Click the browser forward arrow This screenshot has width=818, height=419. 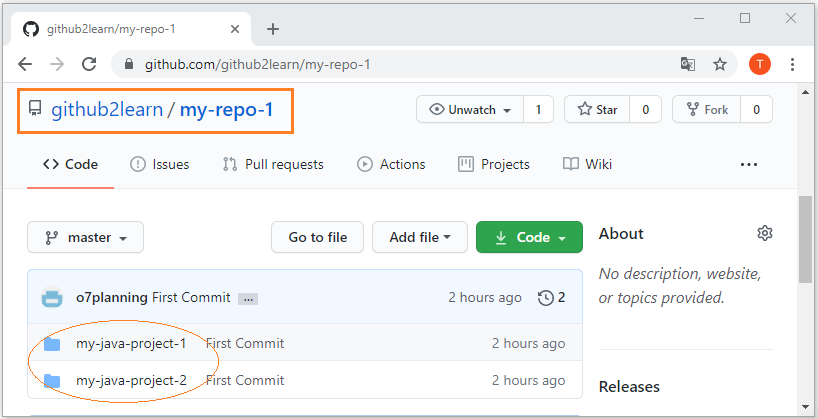[x=57, y=64]
